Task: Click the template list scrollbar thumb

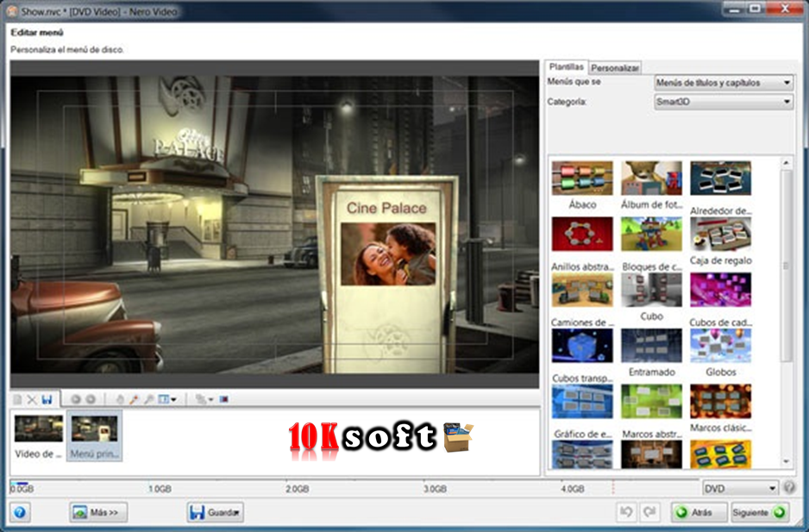Action: [786, 266]
